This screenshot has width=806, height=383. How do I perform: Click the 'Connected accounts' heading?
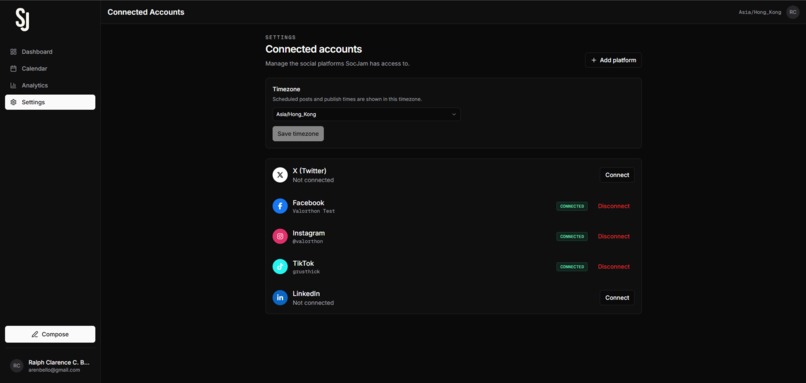click(x=314, y=49)
